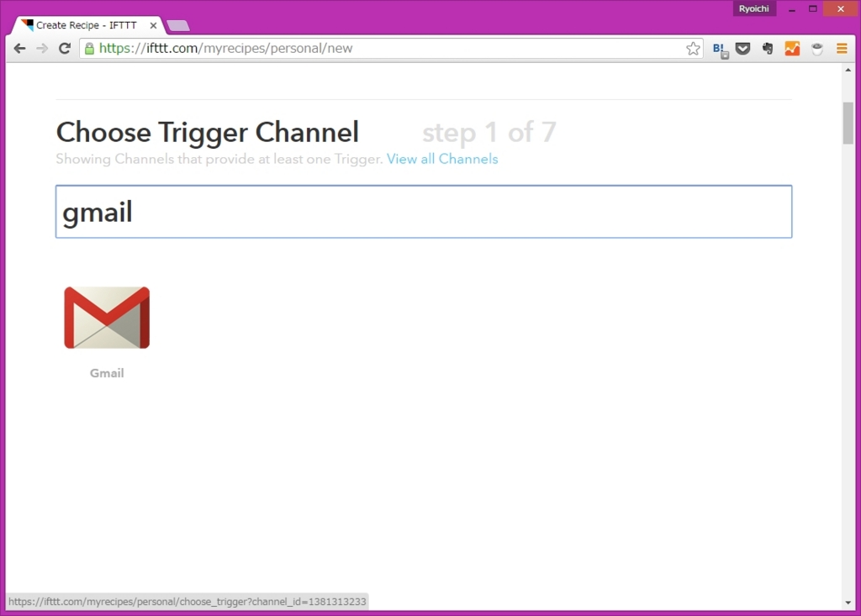The image size is (861, 616).
Task: Maximize the Chrome window
Action: (x=813, y=8)
